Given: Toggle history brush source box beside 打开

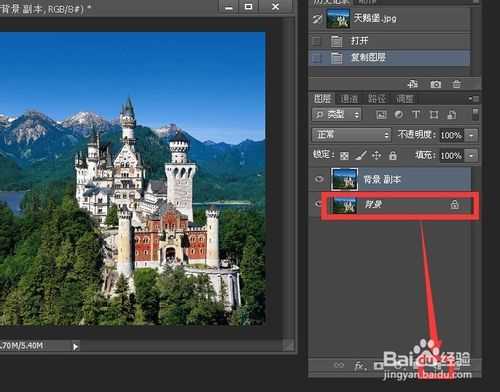Looking at the screenshot, I should pos(316,41).
